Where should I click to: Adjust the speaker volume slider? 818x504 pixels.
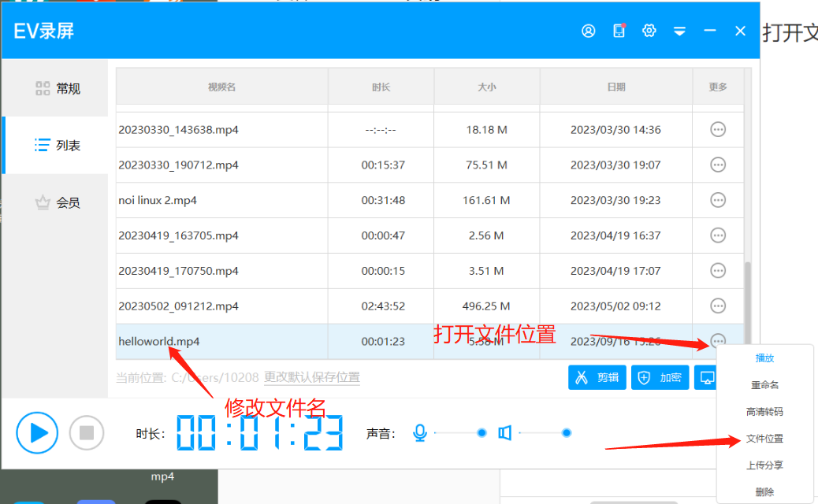point(545,432)
